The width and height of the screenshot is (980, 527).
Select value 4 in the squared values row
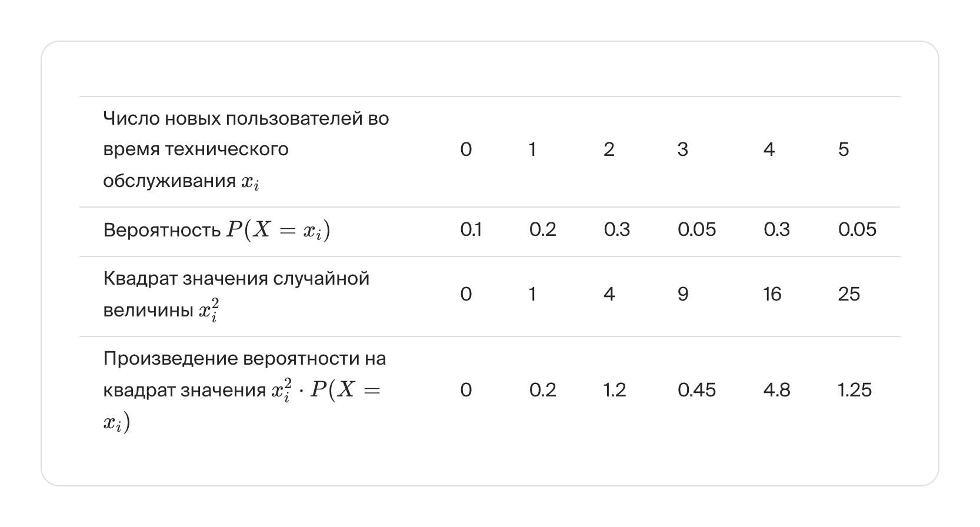(609, 294)
